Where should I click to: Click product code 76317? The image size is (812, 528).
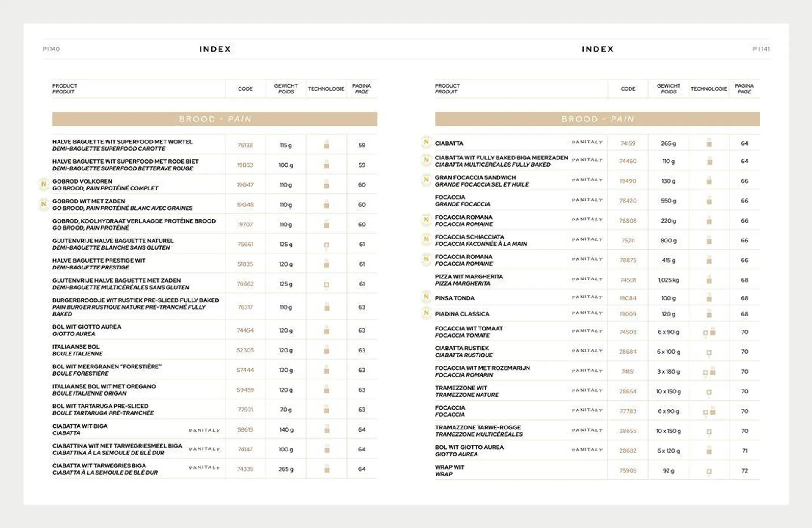pos(245,307)
